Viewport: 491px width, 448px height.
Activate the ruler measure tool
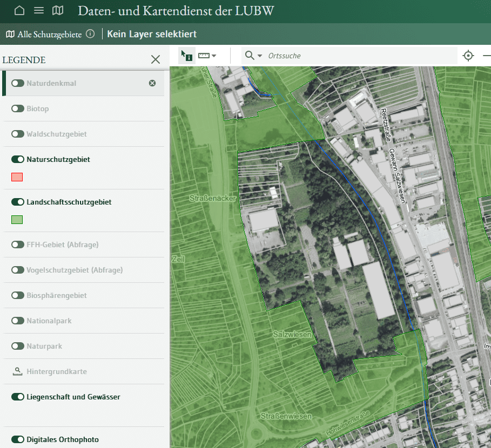coord(204,56)
